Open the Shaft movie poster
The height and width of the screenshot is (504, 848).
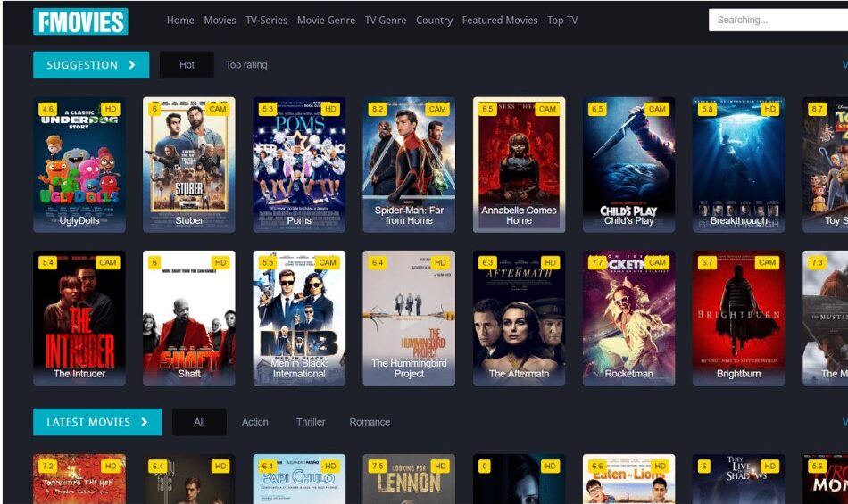pyautogui.click(x=188, y=318)
